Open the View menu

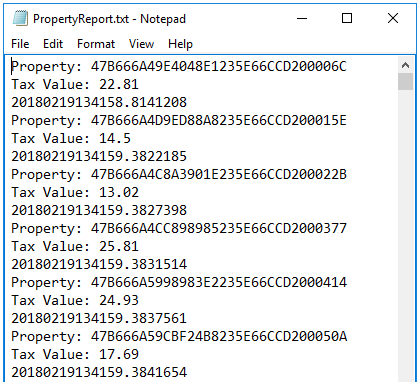141,44
